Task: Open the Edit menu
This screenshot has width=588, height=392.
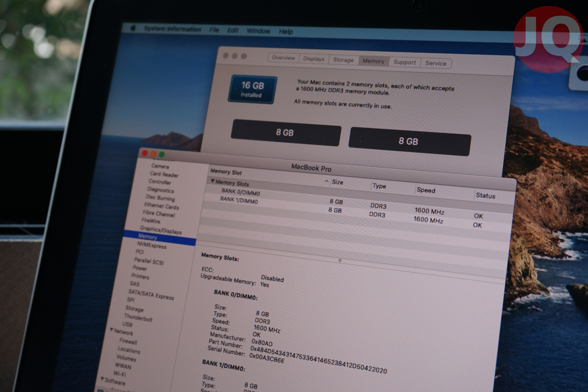Action: [x=233, y=30]
